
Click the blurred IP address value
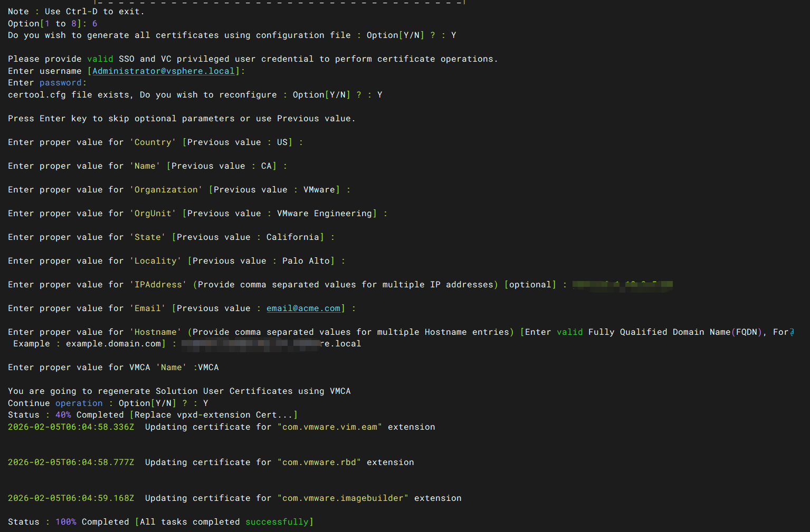[x=622, y=285]
